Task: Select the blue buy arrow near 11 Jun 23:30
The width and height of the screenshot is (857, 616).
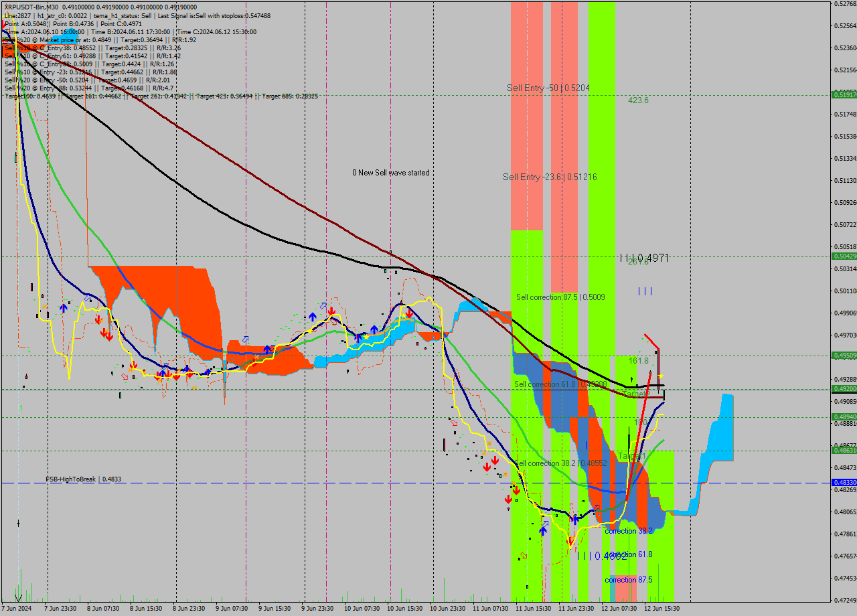Action: click(576, 520)
